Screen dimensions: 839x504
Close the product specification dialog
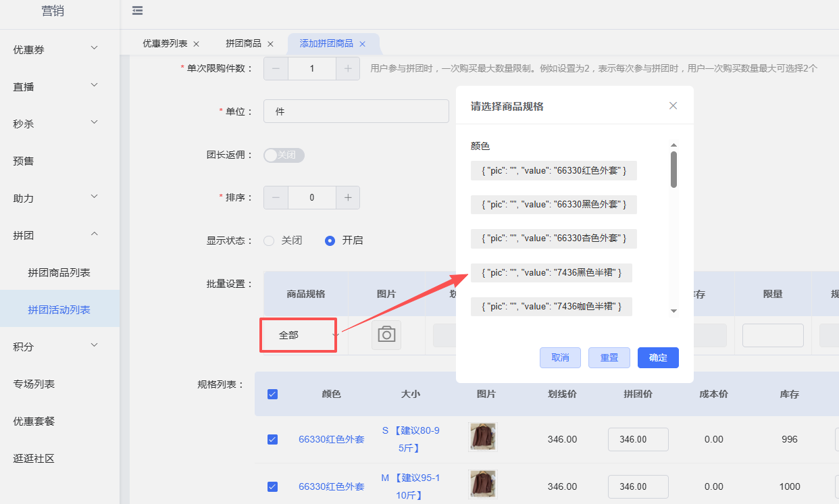(673, 106)
